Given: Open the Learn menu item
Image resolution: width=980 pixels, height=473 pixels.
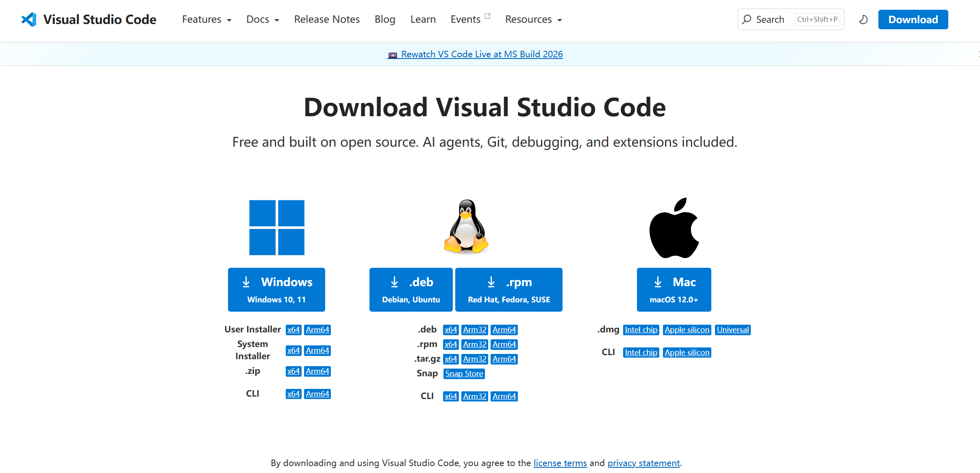Looking at the screenshot, I should click(x=423, y=20).
